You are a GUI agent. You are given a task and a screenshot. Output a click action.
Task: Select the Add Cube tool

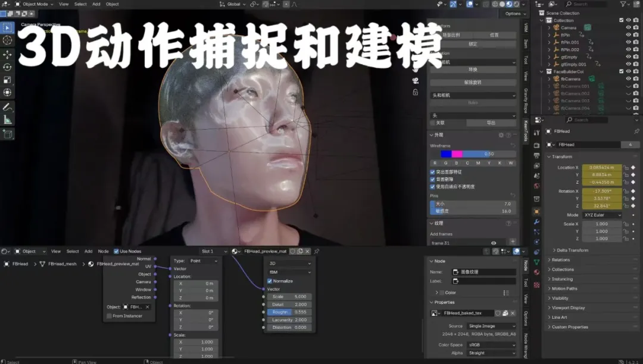click(7, 134)
